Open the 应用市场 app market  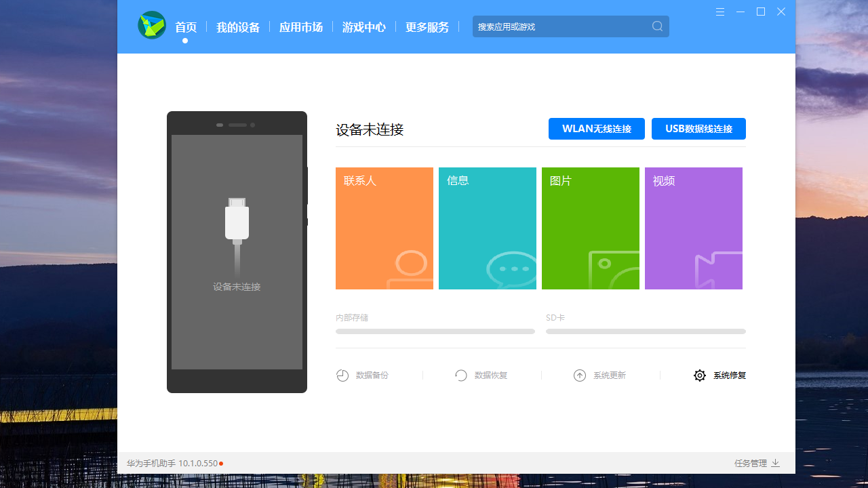point(301,27)
